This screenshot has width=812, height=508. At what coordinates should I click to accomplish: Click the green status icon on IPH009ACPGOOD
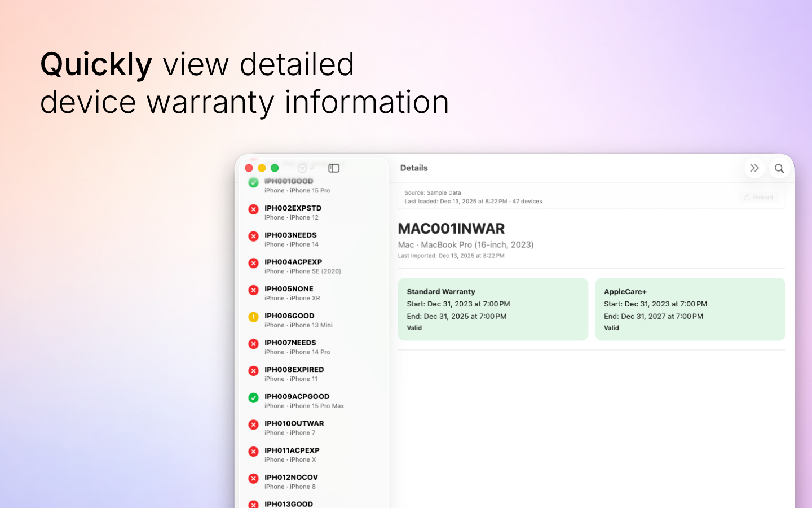click(253, 398)
